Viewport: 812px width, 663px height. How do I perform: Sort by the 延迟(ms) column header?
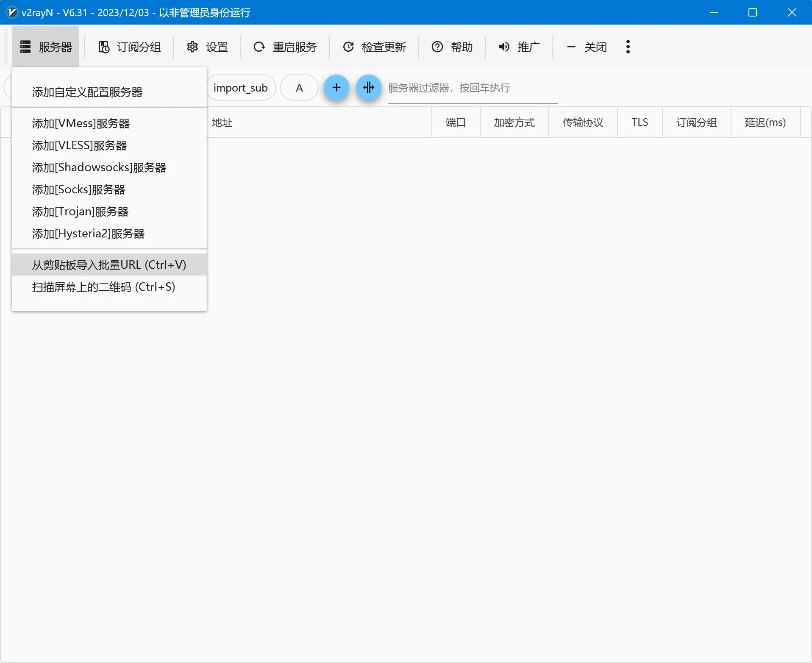765,123
